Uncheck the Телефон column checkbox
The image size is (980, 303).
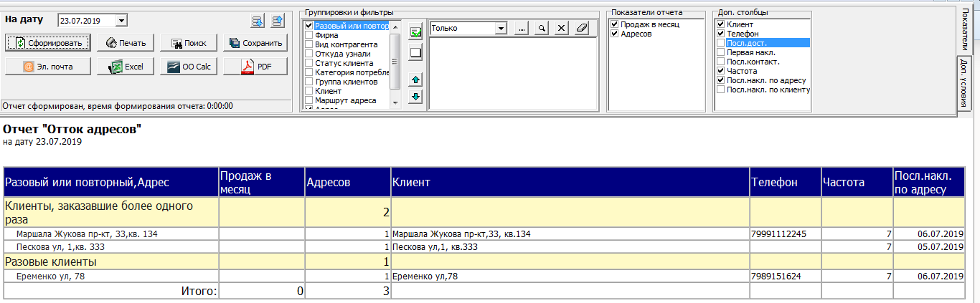pos(720,34)
